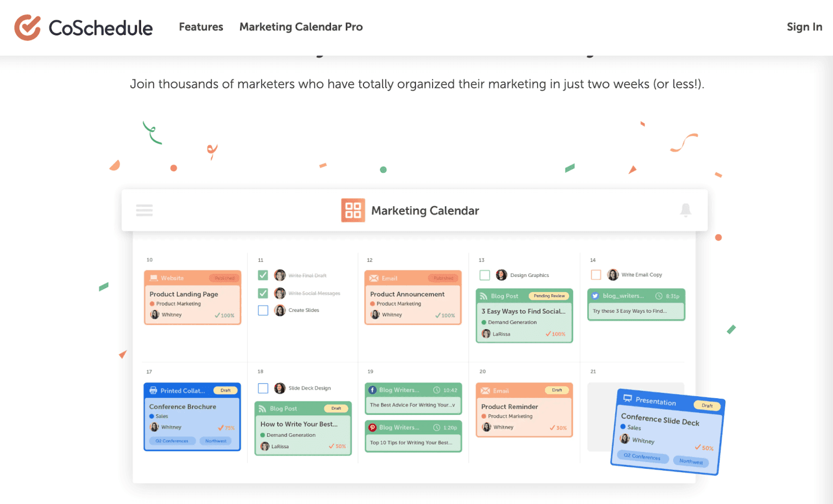Select calendar day 21

[593, 371]
